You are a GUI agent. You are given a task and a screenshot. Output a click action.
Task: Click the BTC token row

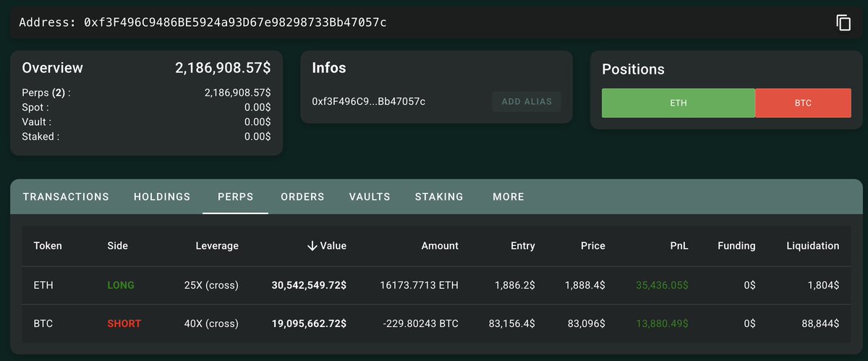pyautogui.click(x=434, y=323)
